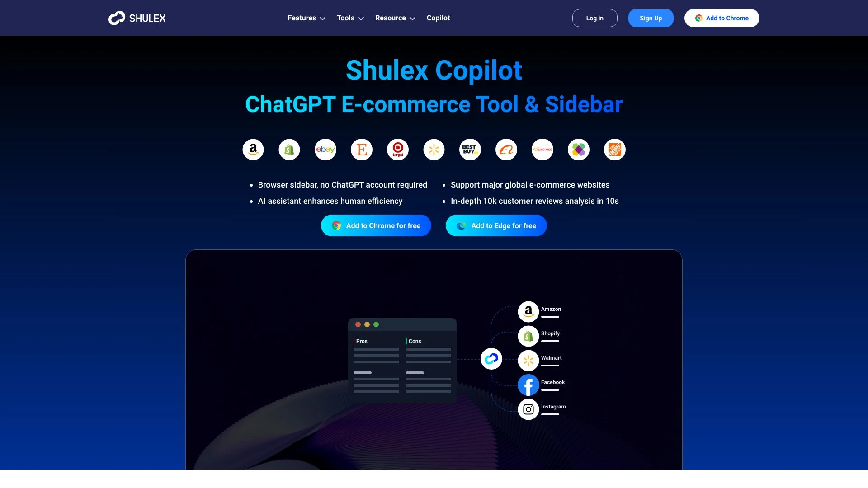Click Add to Edge for free button

[496, 225]
